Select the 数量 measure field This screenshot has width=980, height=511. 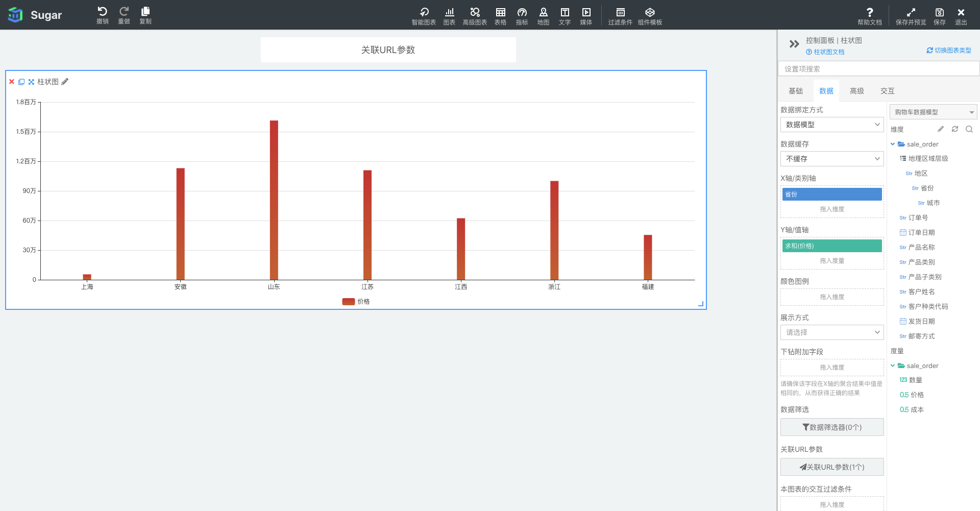(x=911, y=380)
